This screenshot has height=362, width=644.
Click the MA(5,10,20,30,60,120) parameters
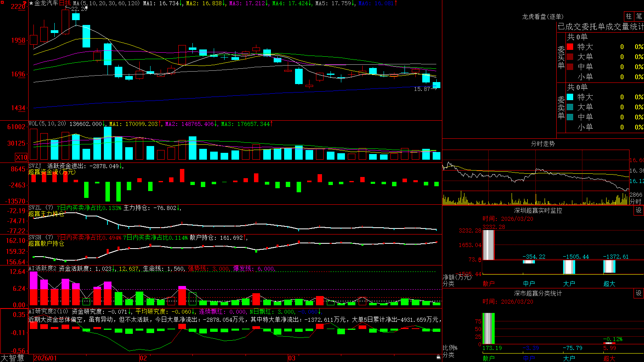pyautogui.click(x=107, y=3)
